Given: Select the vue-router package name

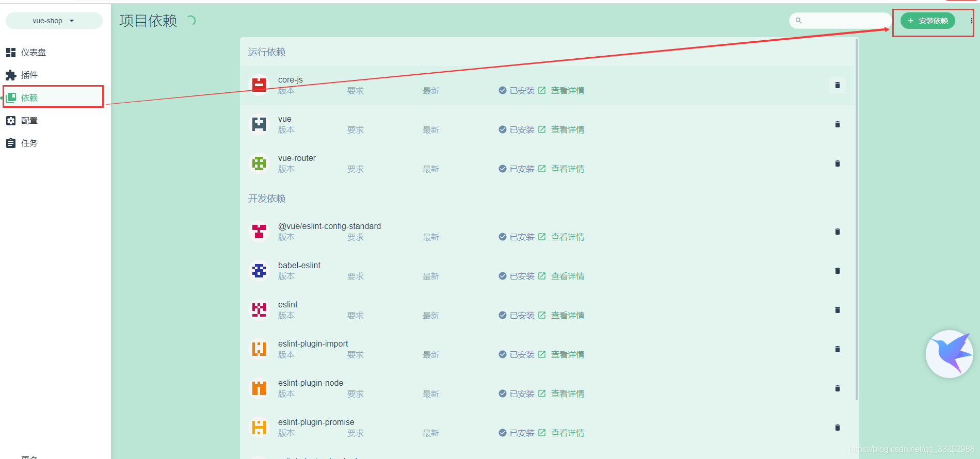Looking at the screenshot, I should [x=297, y=158].
